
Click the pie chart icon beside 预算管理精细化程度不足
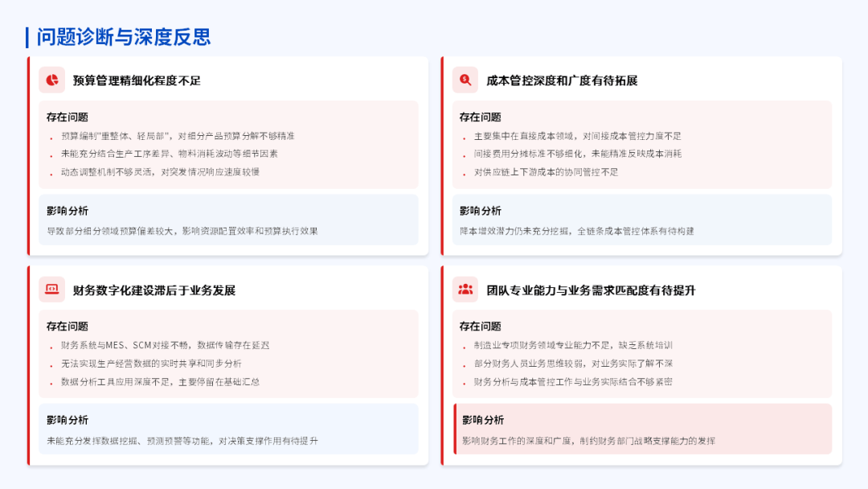tap(51, 80)
